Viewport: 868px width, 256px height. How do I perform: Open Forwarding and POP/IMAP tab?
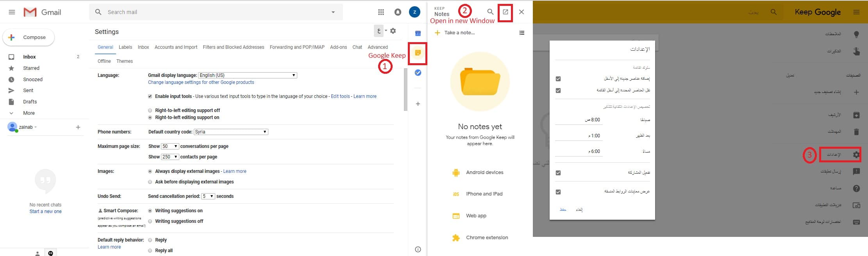click(297, 47)
